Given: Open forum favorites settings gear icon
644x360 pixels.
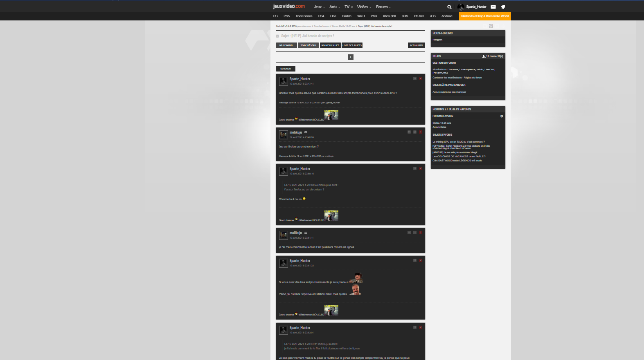Looking at the screenshot, I should point(502,116).
